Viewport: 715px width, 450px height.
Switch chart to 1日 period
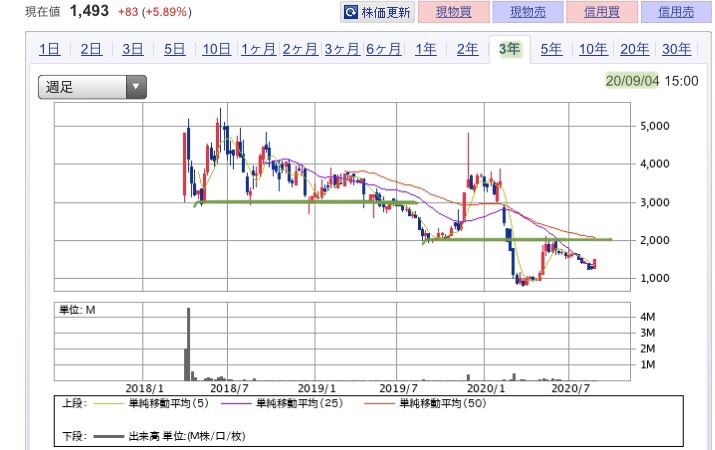pos(49,49)
